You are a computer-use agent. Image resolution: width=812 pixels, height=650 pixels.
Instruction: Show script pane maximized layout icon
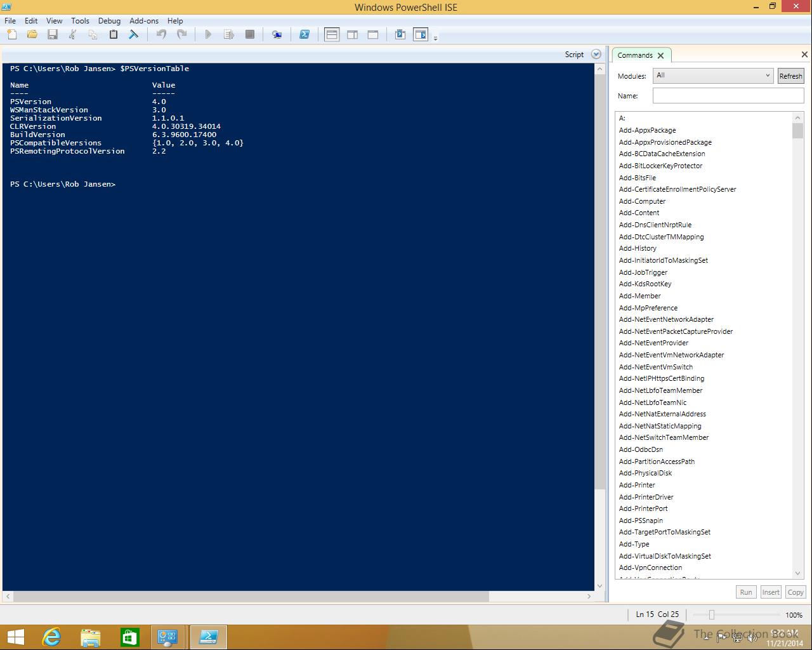tap(373, 35)
